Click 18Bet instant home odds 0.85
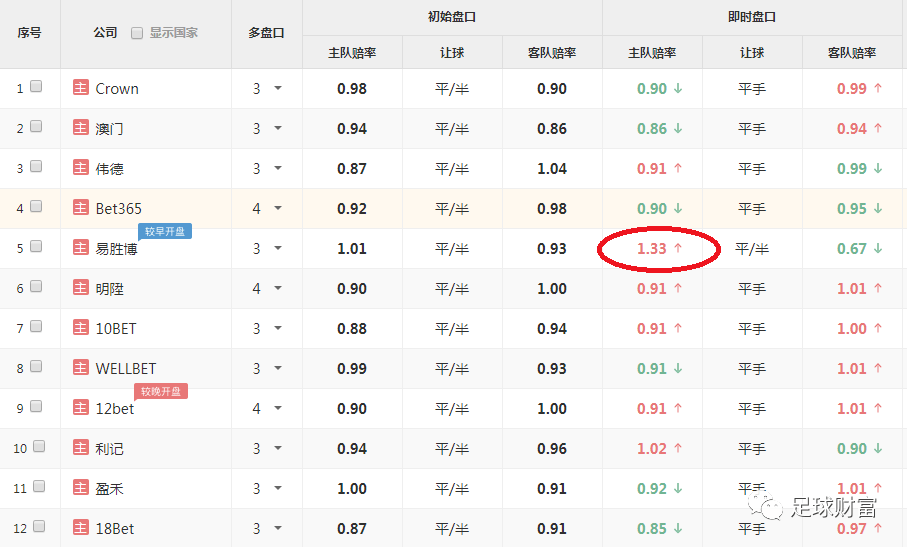The image size is (907, 547). point(652,528)
